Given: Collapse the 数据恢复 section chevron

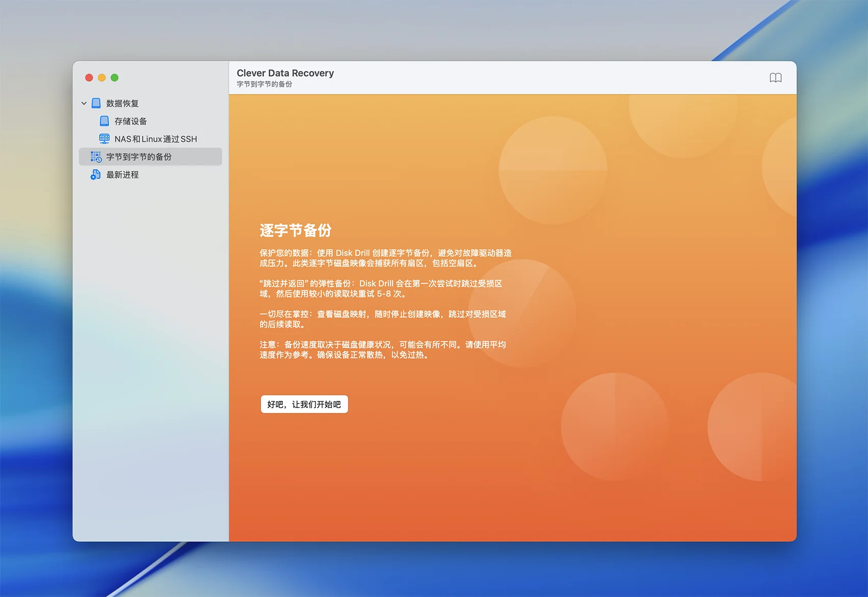Looking at the screenshot, I should (x=84, y=103).
